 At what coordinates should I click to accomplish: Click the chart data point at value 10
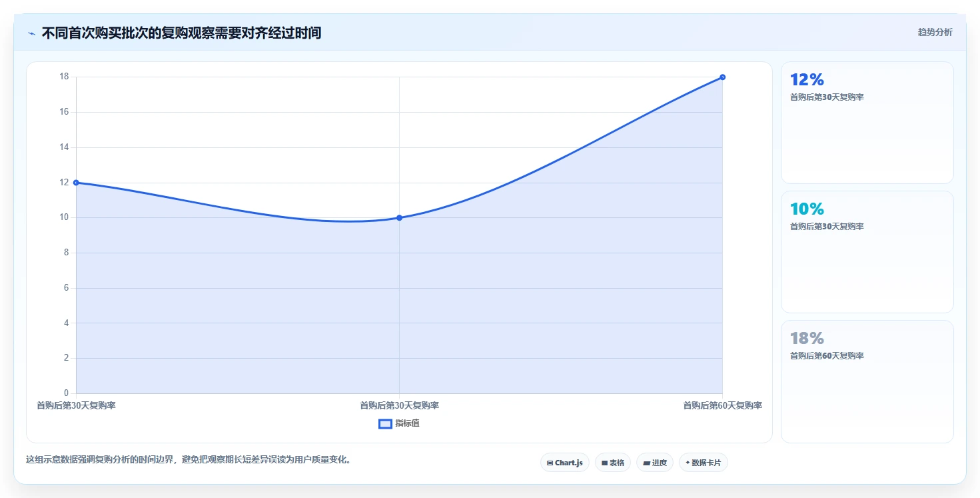[399, 217]
